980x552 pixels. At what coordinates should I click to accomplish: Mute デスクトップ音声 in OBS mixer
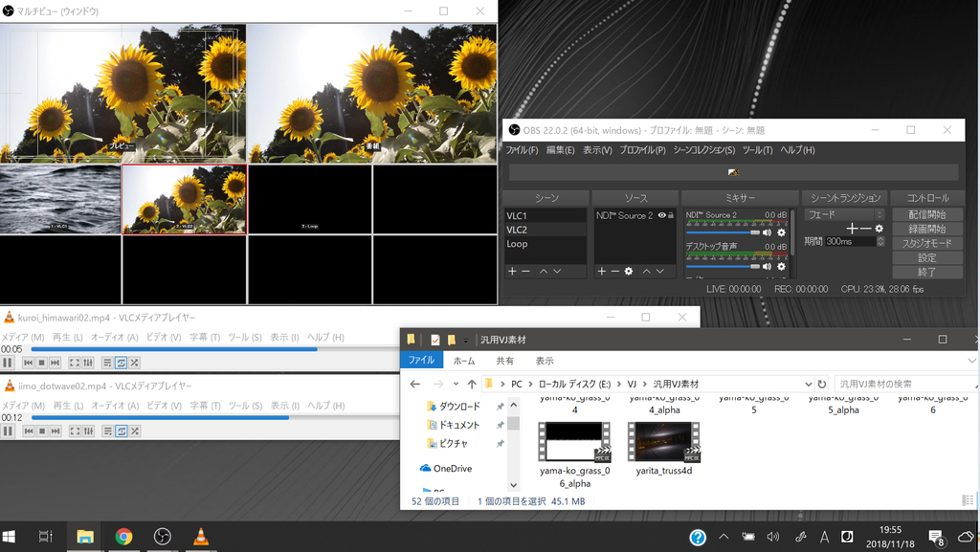pos(767,266)
